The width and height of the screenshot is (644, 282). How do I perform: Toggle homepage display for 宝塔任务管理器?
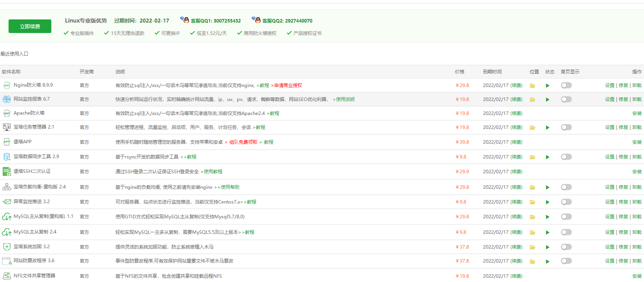pyautogui.click(x=566, y=127)
